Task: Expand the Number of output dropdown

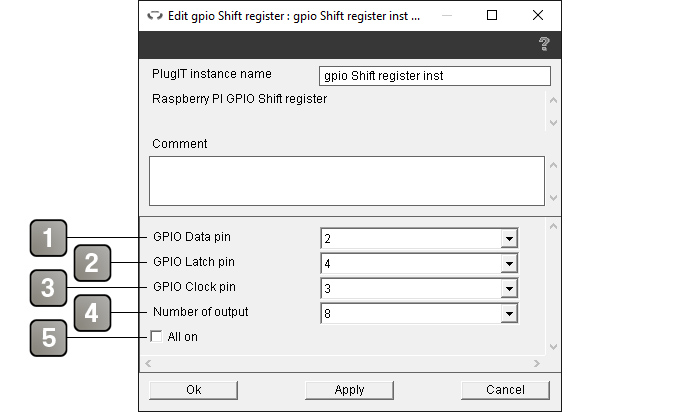Action: tap(509, 314)
